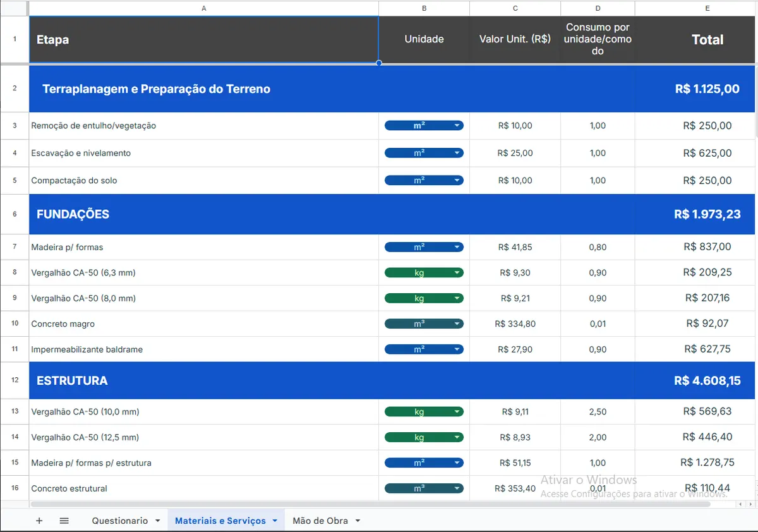Select the FUNDAÇÕES section cell
This screenshot has width=758, height=532.
tap(203, 214)
